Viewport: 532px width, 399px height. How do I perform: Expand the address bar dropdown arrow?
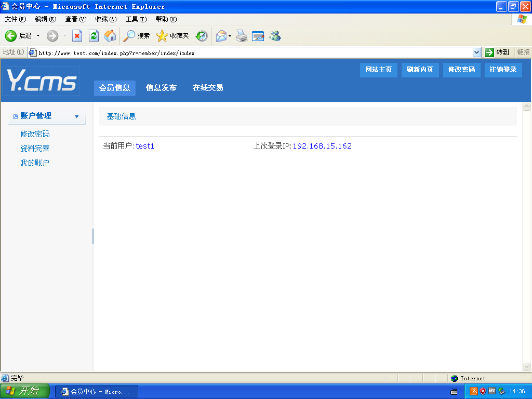pos(476,52)
